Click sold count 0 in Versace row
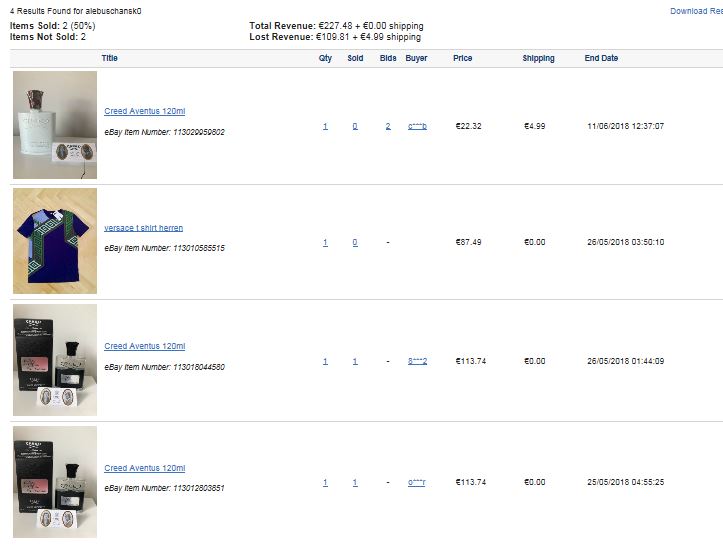The width and height of the screenshot is (723, 546). tap(355, 242)
